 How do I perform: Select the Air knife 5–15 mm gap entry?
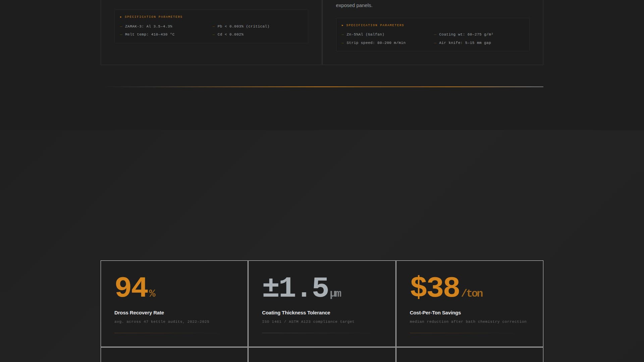[x=465, y=43]
